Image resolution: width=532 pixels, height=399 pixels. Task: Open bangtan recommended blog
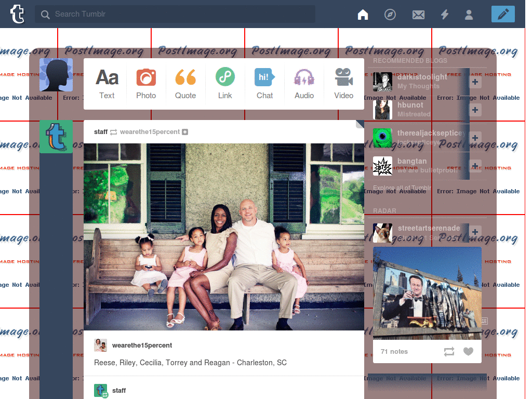point(412,161)
